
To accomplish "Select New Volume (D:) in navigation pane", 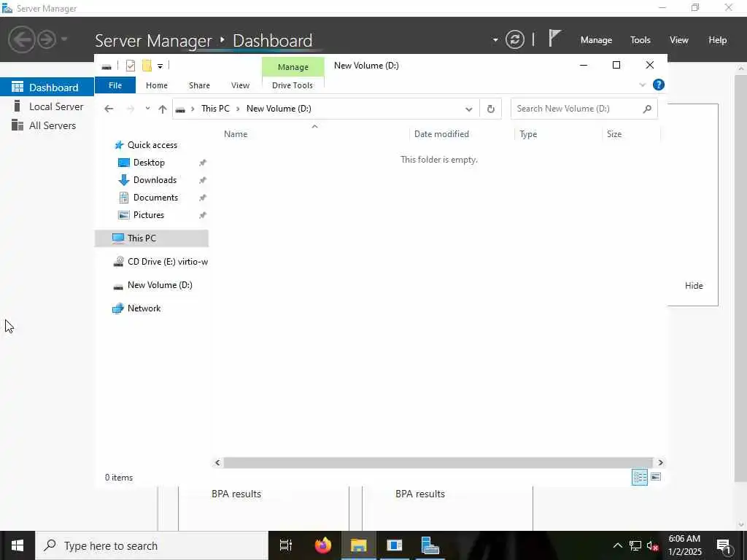I will [159, 285].
